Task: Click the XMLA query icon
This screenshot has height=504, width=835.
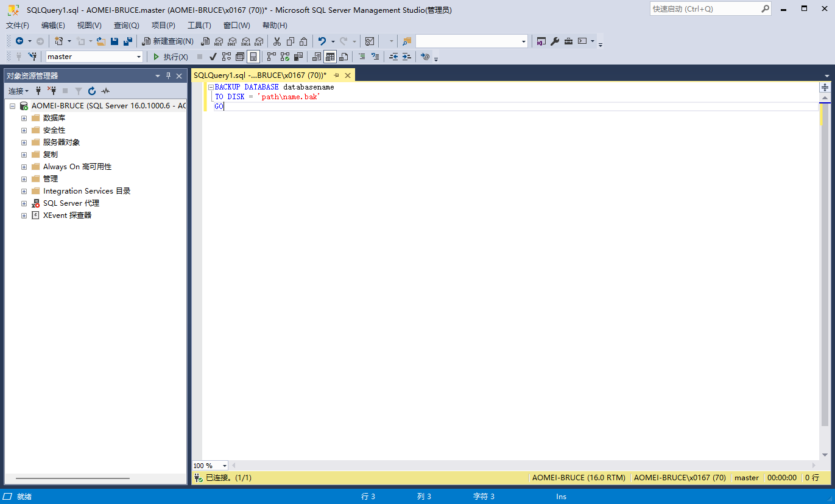Action: pyautogui.click(x=245, y=41)
